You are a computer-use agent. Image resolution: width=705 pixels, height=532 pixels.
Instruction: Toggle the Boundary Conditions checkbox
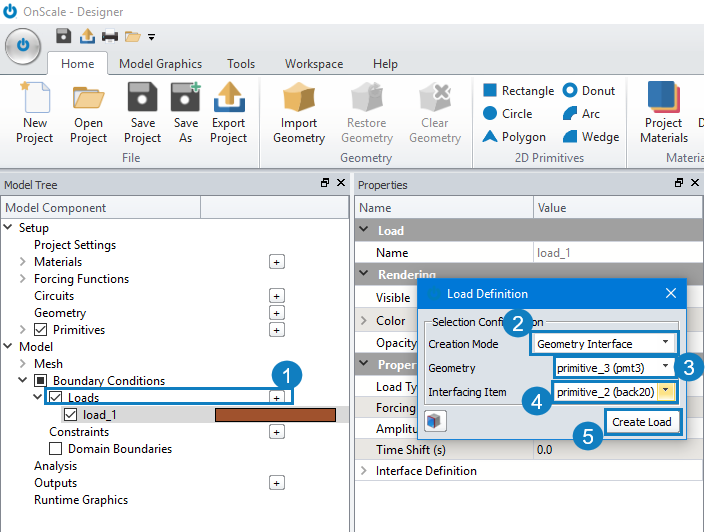point(40,381)
